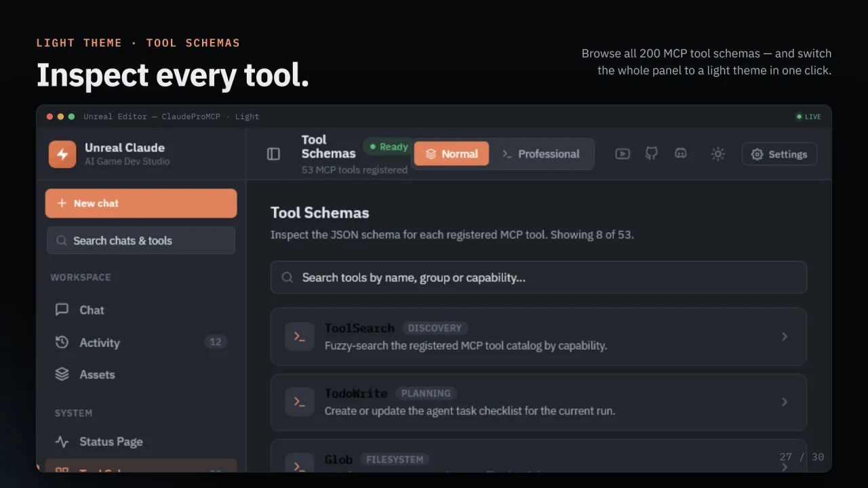Click the Assets layers icon
The width and height of the screenshot is (868, 488).
coord(62,374)
